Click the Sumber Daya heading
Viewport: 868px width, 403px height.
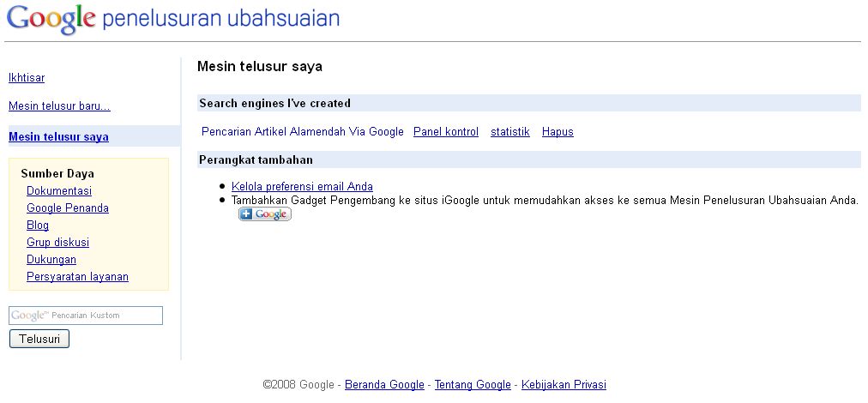[x=57, y=173]
